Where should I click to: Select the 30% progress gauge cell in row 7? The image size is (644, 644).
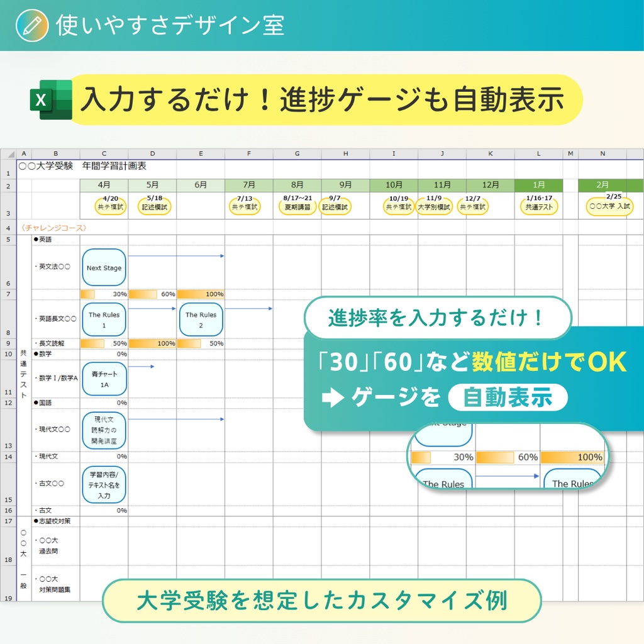pyautogui.click(x=104, y=294)
